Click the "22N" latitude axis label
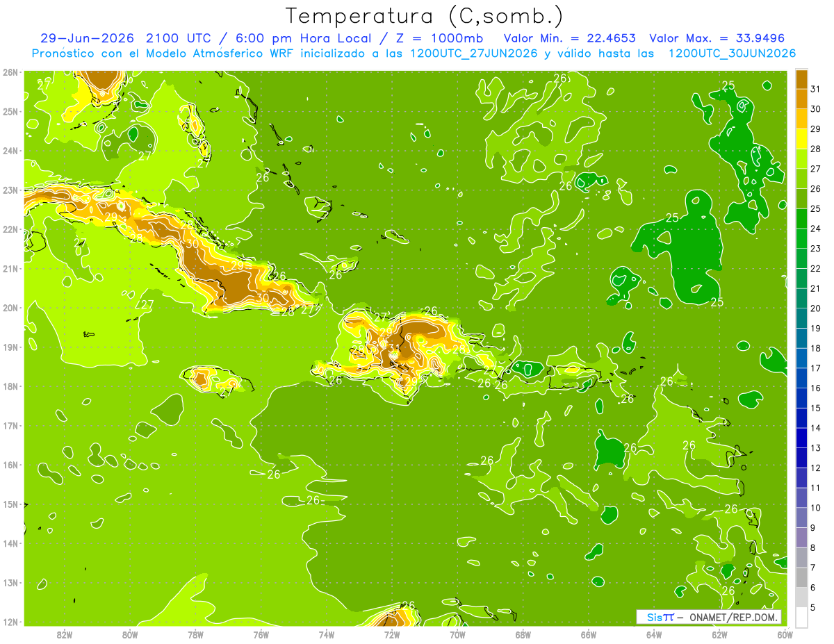This screenshot has width=834, height=644. [10, 229]
